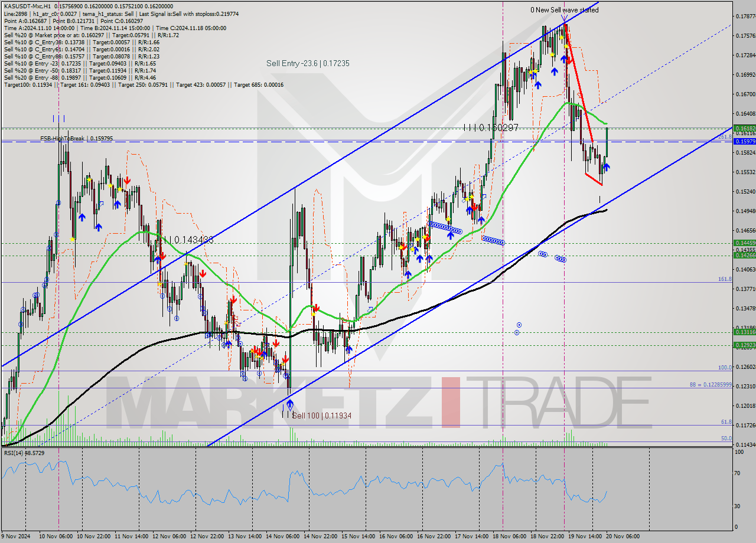Click the 0.11726 price axis value

[745, 426]
